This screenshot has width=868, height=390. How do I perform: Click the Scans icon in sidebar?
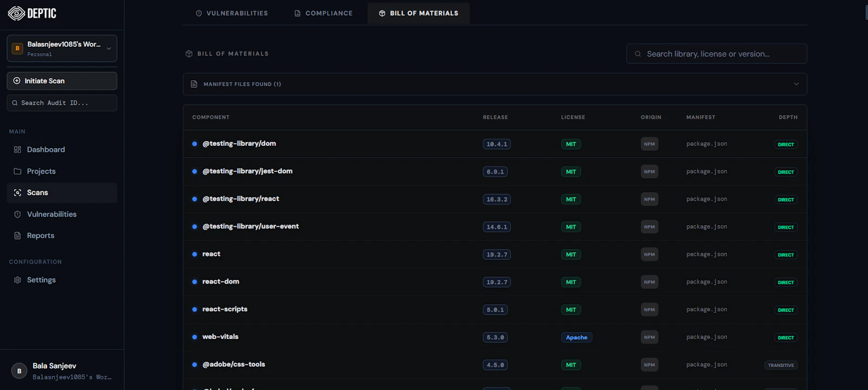click(x=17, y=193)
